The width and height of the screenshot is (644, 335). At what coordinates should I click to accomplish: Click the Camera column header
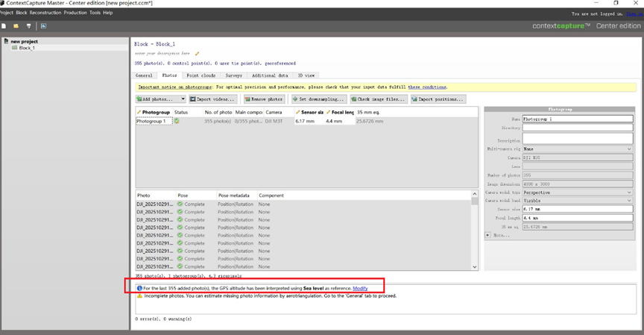(279, 112)
